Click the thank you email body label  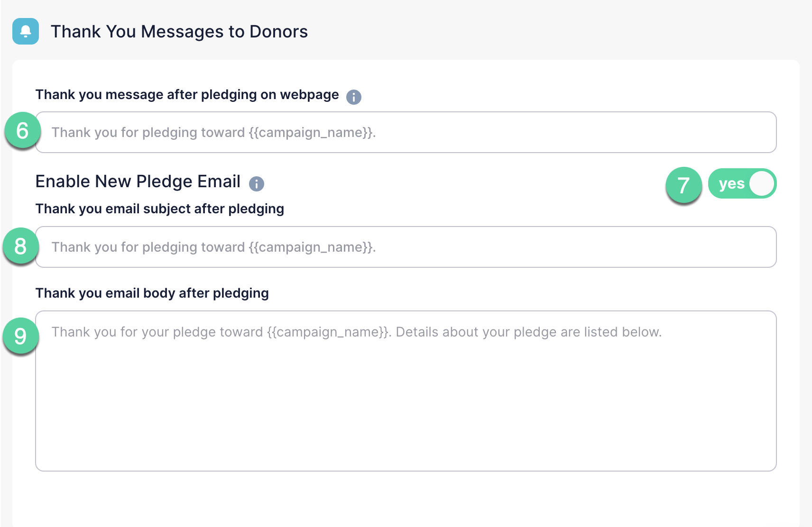tap(152, 293)
